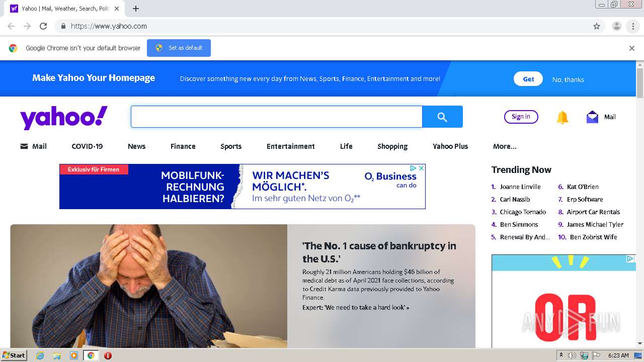Open the COVID-19 navigation item
The width and height of the screenshot is (644, 362).
click(x=87, y=146)
